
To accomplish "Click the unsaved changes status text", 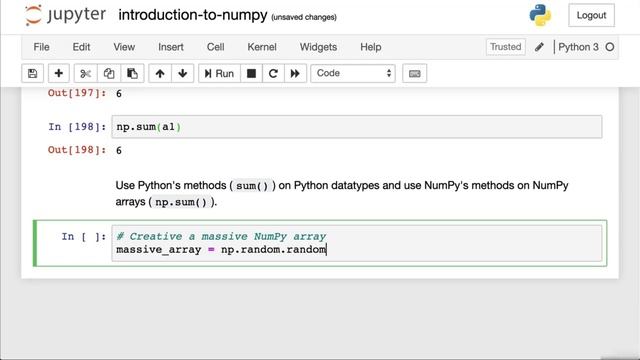I will (304, 17).
